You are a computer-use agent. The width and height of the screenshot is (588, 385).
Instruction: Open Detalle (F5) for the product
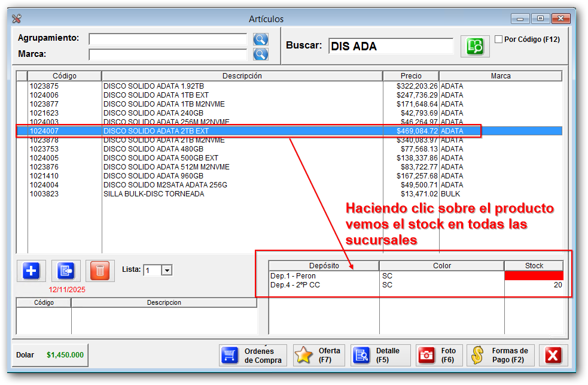click(380, 355)
